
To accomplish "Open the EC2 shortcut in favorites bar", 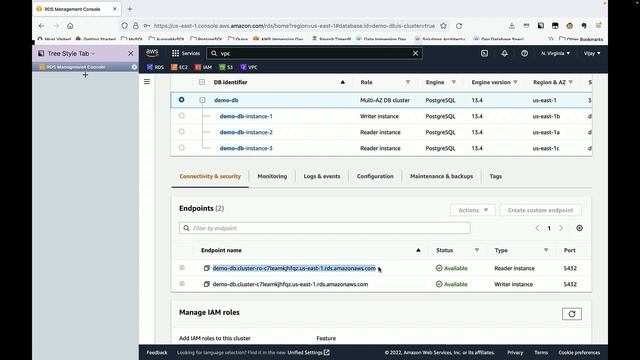I will click(x=179, y=67).
